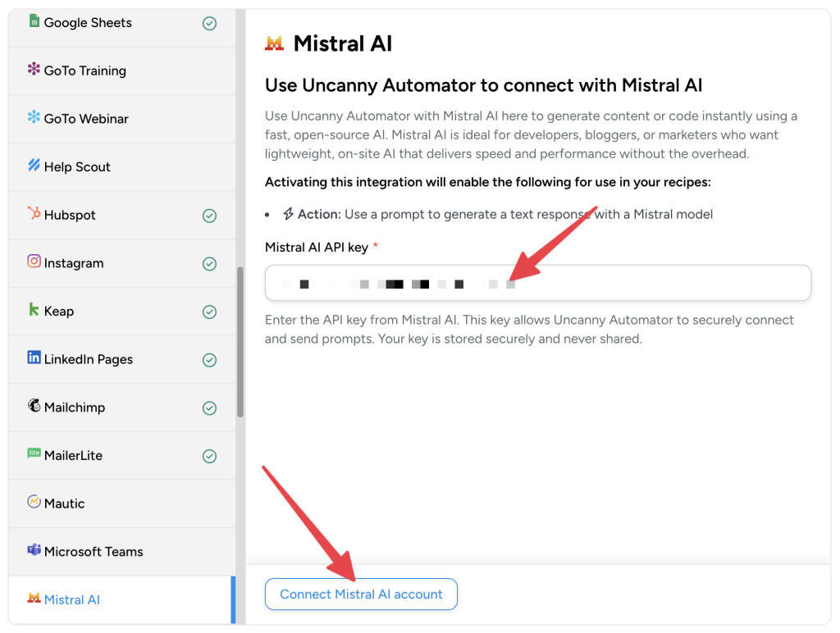Viewport: 840px width, 633px height.
Task: Click the connected checkmark next to Google Sheets
Action: click(x=209, y=22)
